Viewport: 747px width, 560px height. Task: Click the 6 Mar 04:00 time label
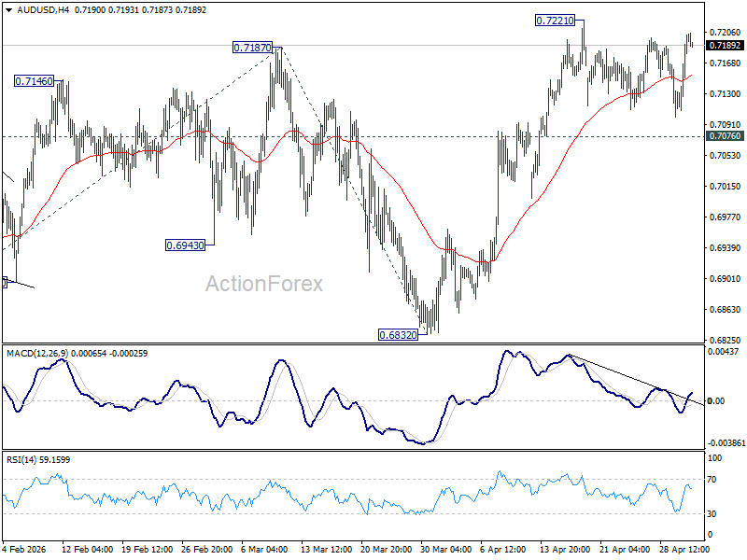264,550
